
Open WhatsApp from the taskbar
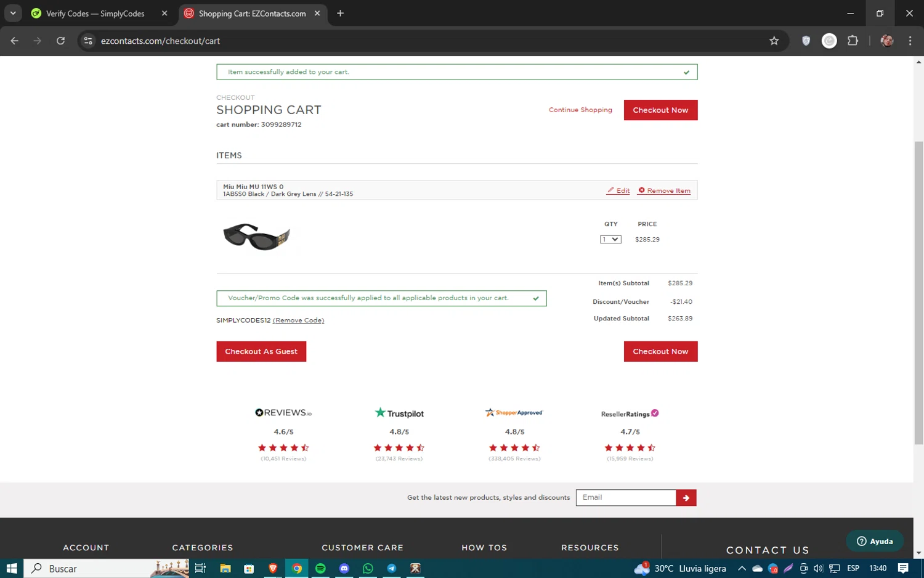tap(368, 568)
